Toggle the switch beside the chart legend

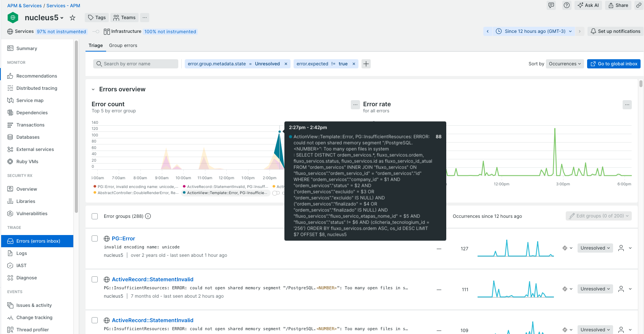coord(276,193)
